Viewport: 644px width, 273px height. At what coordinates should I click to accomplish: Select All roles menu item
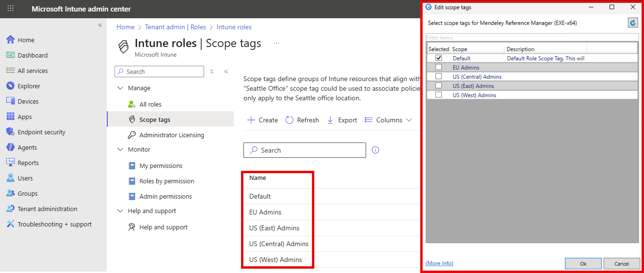(x=150, y=104)
